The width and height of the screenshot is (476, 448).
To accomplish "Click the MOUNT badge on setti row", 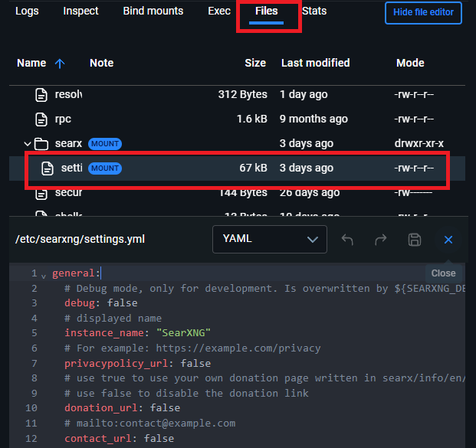I will click(105, 168).
